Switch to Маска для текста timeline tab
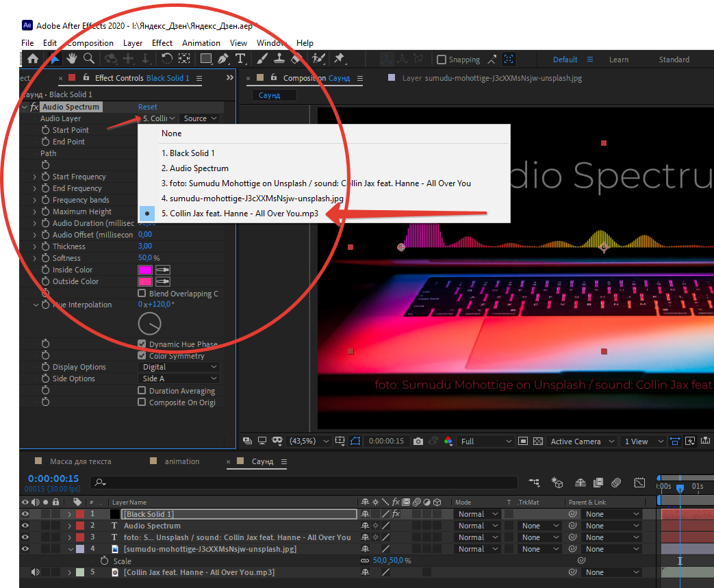 [80, 461]
